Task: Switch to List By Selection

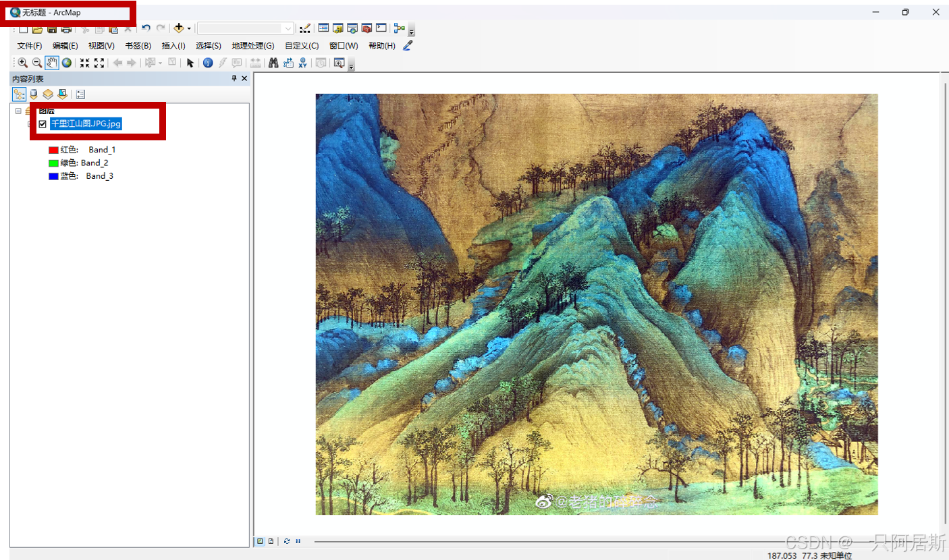Action: pyautogui.click(x=62, y=94)
